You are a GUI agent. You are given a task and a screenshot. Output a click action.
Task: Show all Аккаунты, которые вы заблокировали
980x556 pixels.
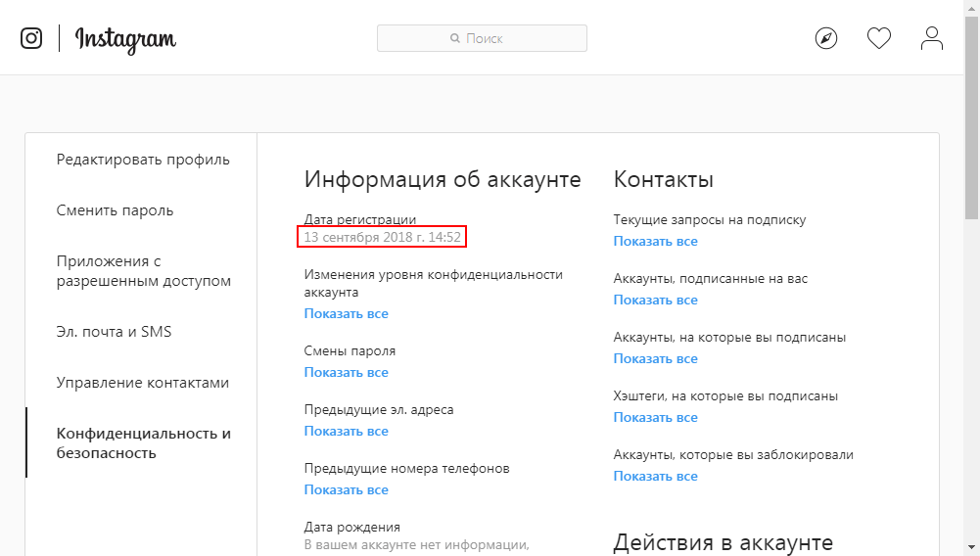pyautogui.click(x=656, y=476)
